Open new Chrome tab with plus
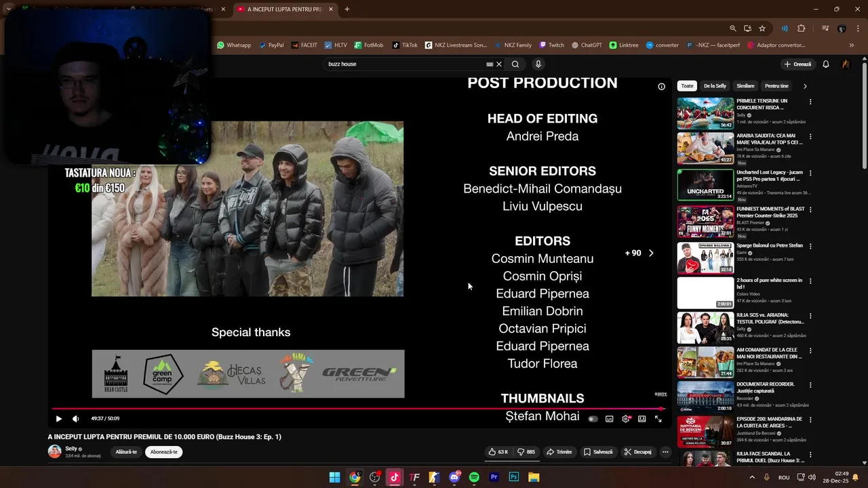The image size is (868, 488). click(347, 9)
